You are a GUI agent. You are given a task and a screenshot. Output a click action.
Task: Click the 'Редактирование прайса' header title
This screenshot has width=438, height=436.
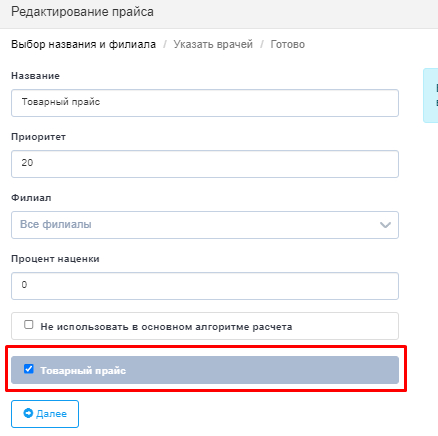(x=82, y=12)
